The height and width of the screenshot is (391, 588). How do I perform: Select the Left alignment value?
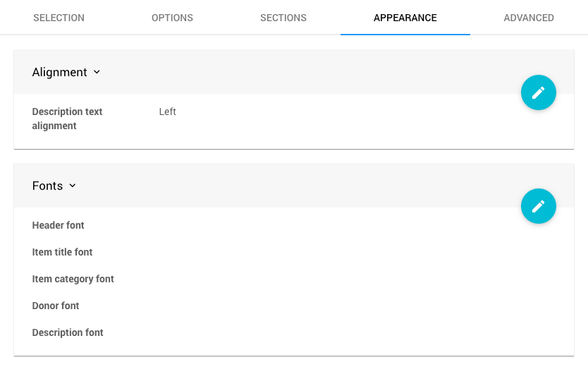pyautogui.click(x=168, y=112)
